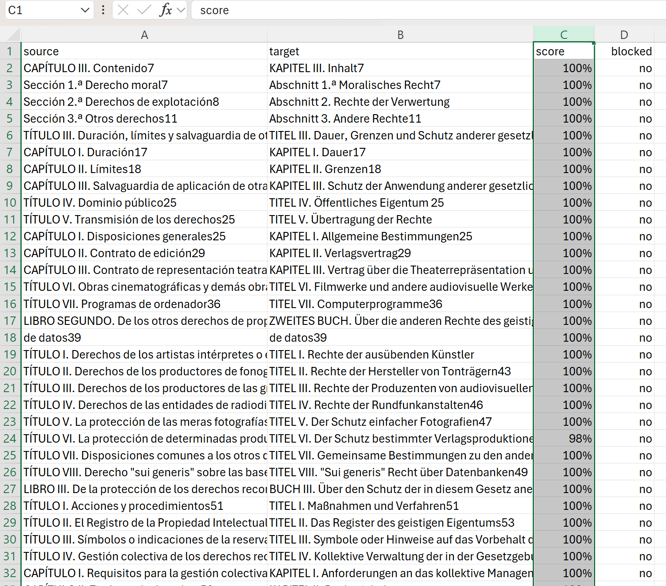Select 'de datos39' in column B
666x586 pixels.
400,338
